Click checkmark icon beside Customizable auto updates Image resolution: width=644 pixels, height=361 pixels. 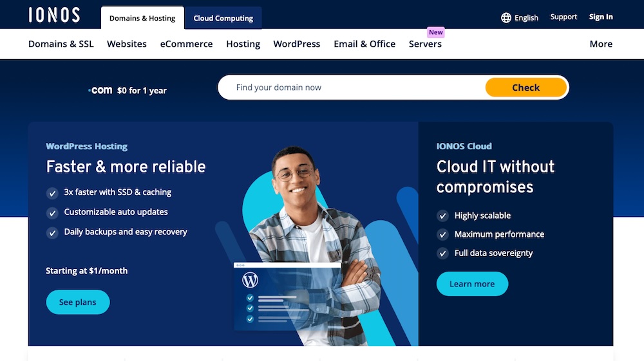point(52,212)
